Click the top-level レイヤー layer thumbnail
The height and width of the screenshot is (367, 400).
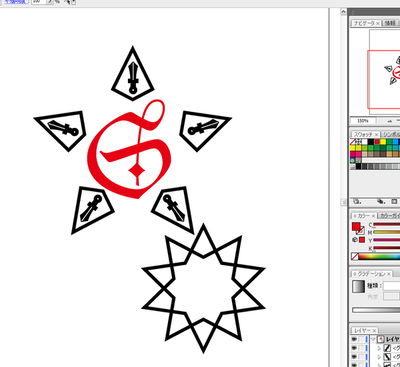[381, 339]
